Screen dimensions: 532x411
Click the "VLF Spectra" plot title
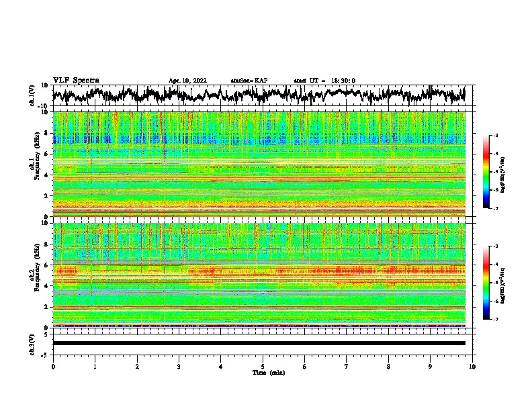point(76,80)
